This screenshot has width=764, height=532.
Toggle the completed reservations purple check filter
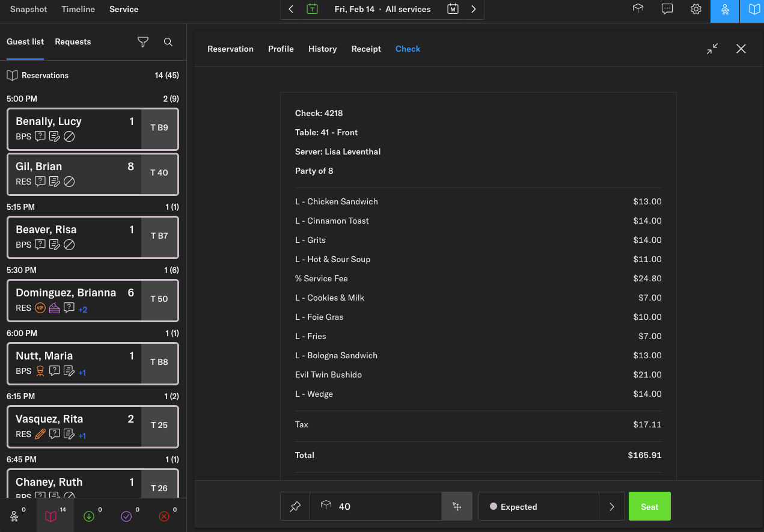(127, 516)
